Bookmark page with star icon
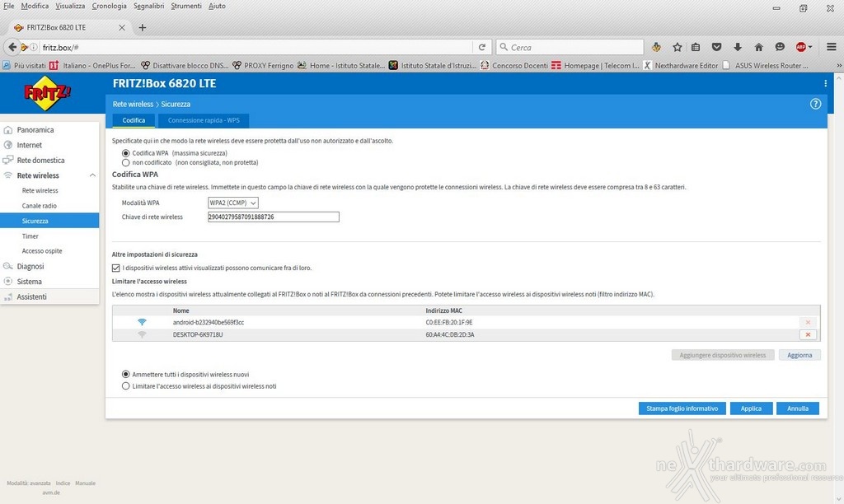The height and width of the screenshot is (504, 844). [x=678, y=47]
